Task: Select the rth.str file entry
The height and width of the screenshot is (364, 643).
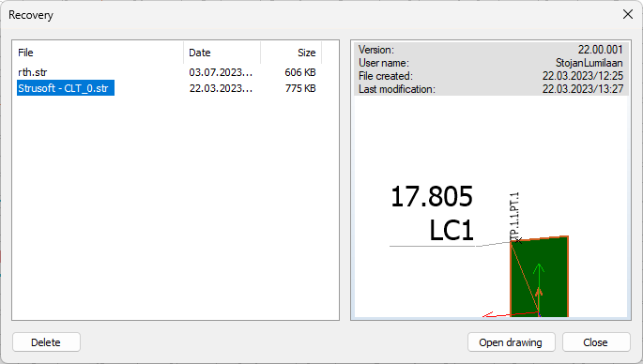Action: [x=33, y=72]
